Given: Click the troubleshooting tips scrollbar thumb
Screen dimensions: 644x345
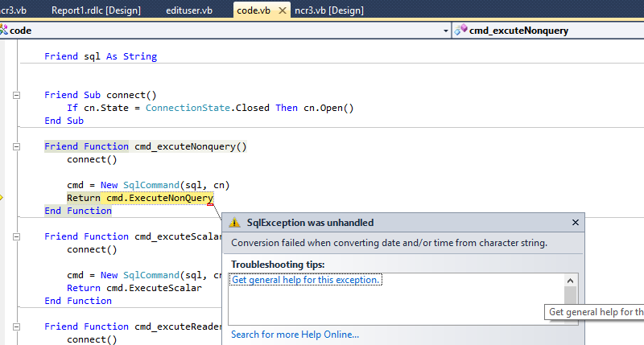Looking at the screenshot, I should 570,295.
